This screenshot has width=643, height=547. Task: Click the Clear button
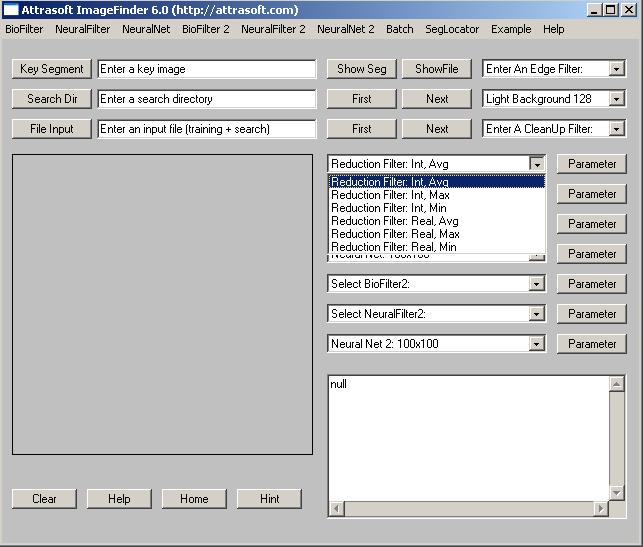click(44, 499)
